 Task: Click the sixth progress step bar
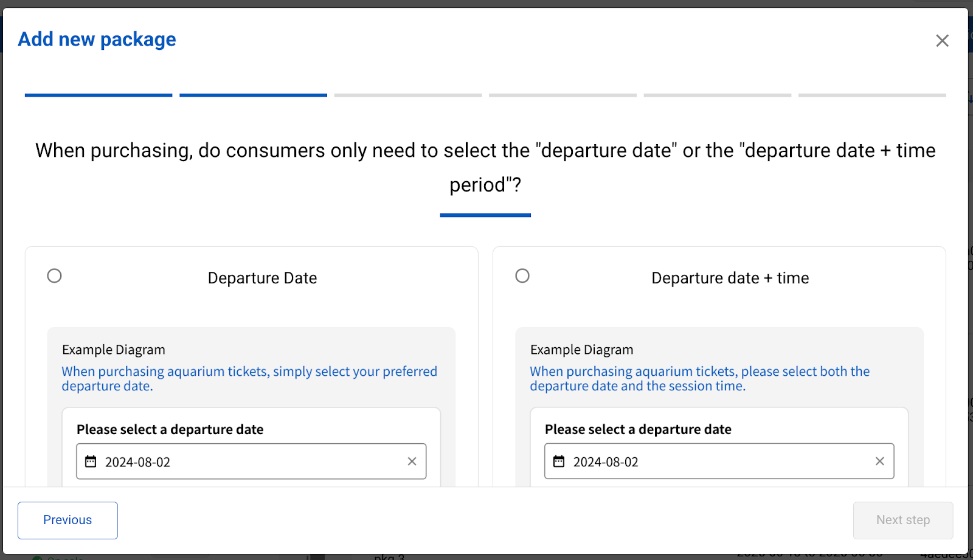872,95
